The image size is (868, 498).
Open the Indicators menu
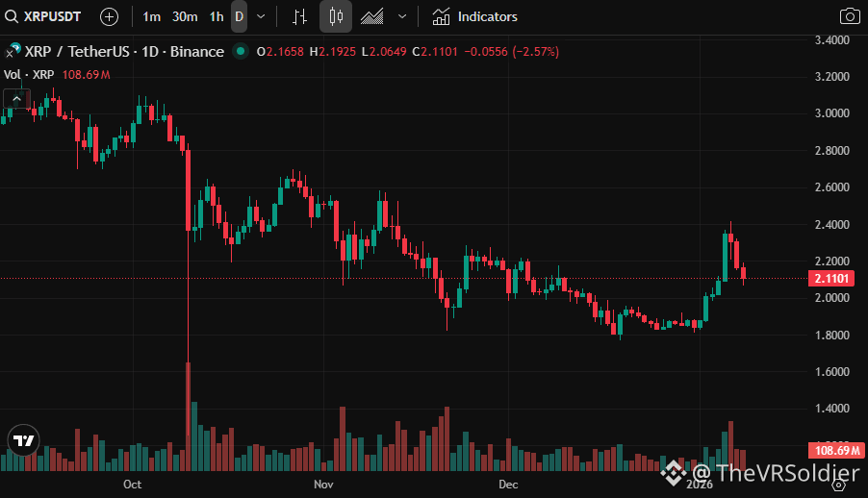474,16
